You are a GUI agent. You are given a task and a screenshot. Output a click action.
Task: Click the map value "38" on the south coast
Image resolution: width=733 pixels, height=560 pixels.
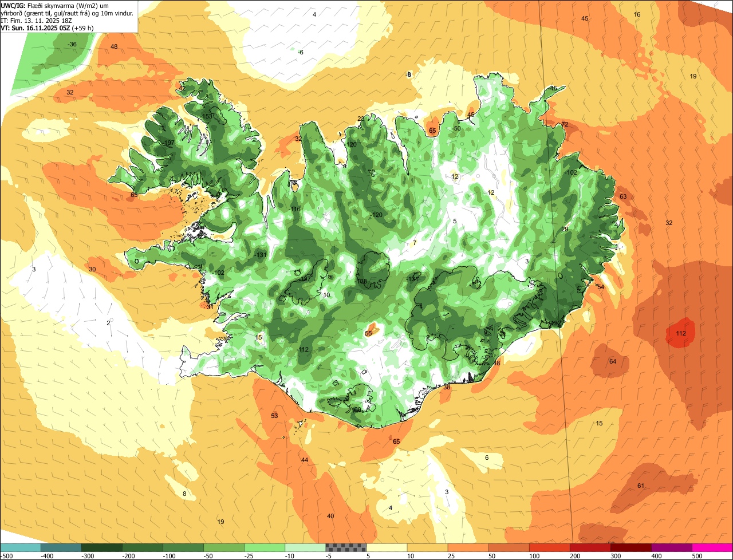point(447,387)
